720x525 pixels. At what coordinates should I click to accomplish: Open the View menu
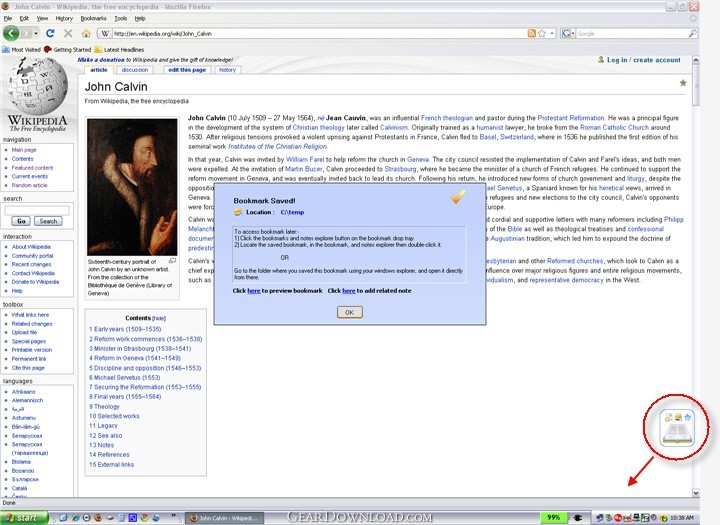[42, 18]
